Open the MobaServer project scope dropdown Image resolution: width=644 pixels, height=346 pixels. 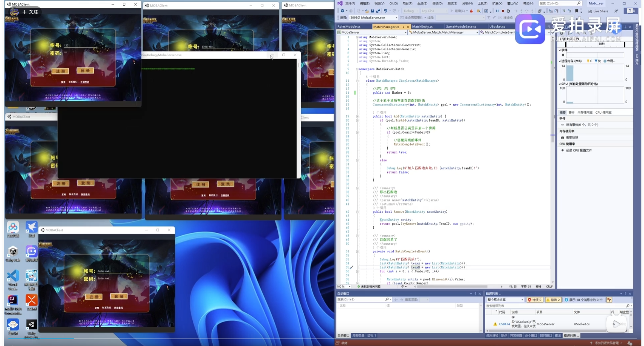coord(372,32)
